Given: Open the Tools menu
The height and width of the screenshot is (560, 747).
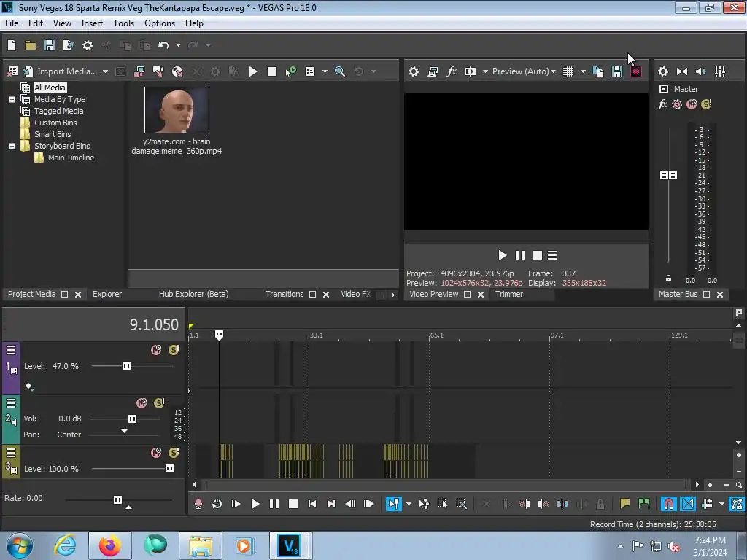Looking at the screenshot, I should 123,23.
